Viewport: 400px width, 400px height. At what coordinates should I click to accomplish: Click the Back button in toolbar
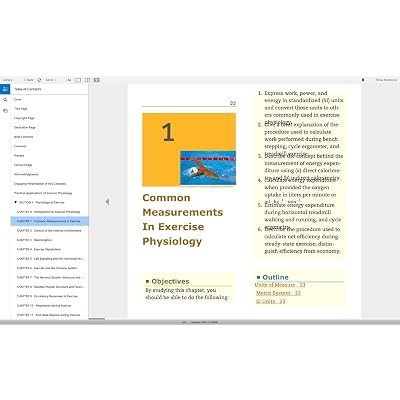(29, 80)
